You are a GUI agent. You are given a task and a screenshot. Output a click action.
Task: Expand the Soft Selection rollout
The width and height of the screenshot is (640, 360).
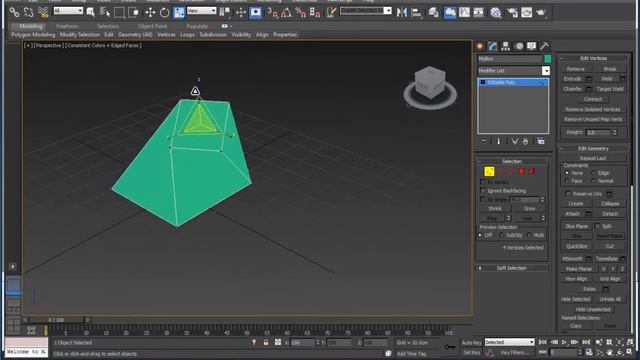512,268
